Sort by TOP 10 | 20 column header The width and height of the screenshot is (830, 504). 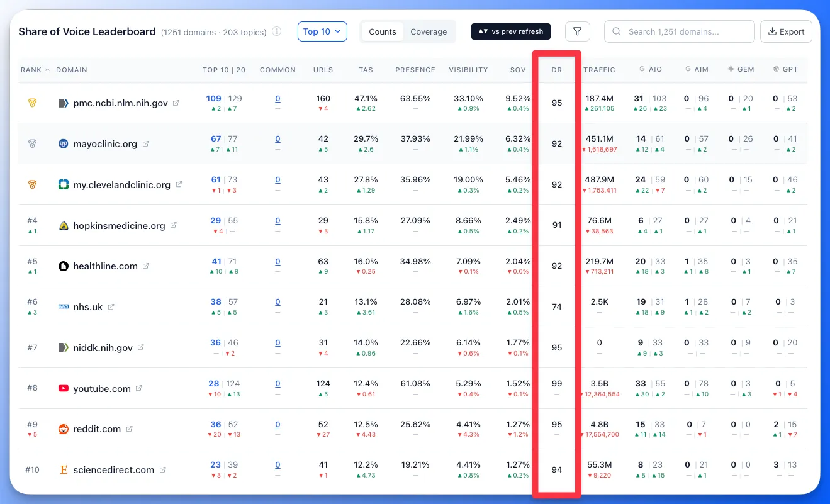click(224, 70)
